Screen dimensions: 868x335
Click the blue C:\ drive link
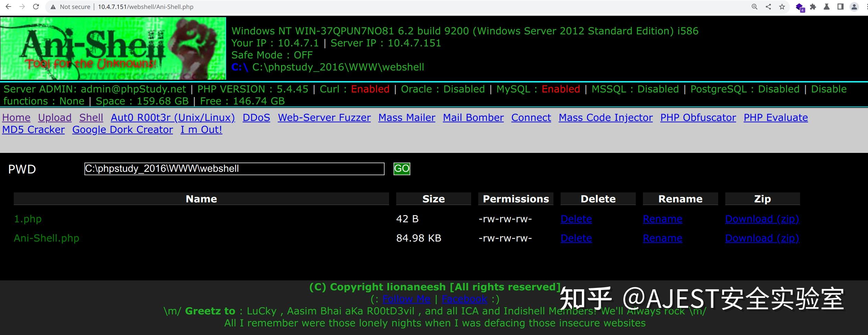tap(240, 67)
